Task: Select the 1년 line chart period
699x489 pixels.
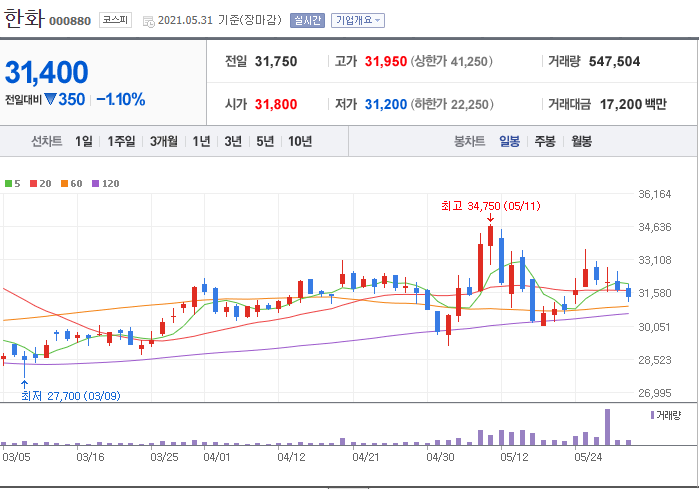Action: coord(201,142)
